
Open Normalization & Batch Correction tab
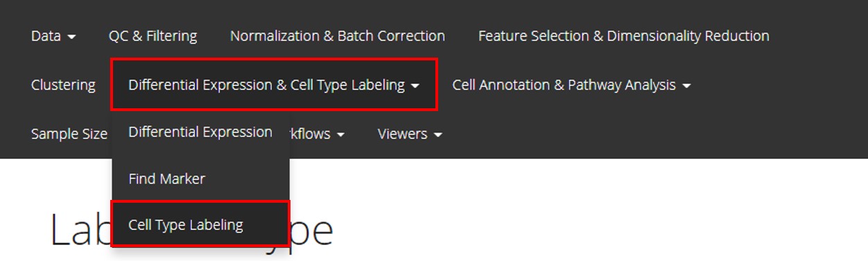coord(338,35)
